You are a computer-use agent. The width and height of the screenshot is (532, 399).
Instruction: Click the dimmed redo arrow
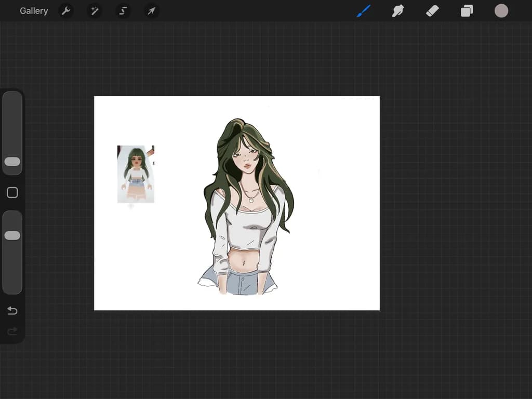(12, 331)
